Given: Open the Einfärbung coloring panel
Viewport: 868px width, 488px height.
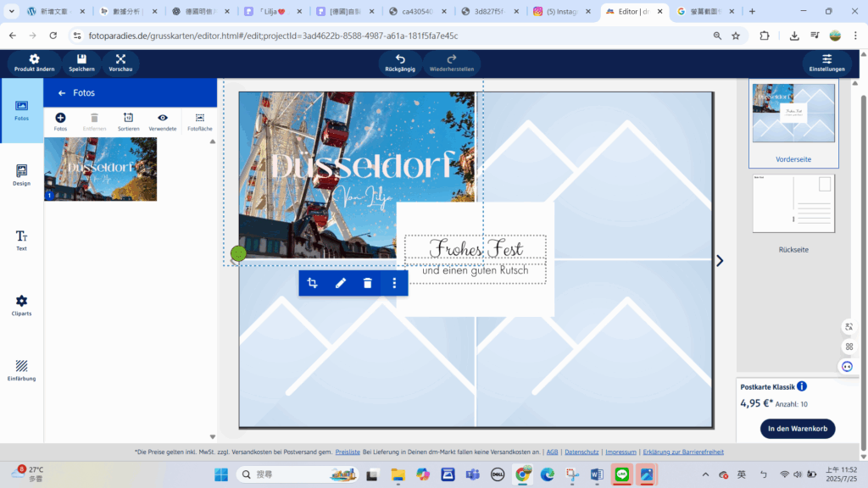Looking at the screenshot, I should (21, 370).
